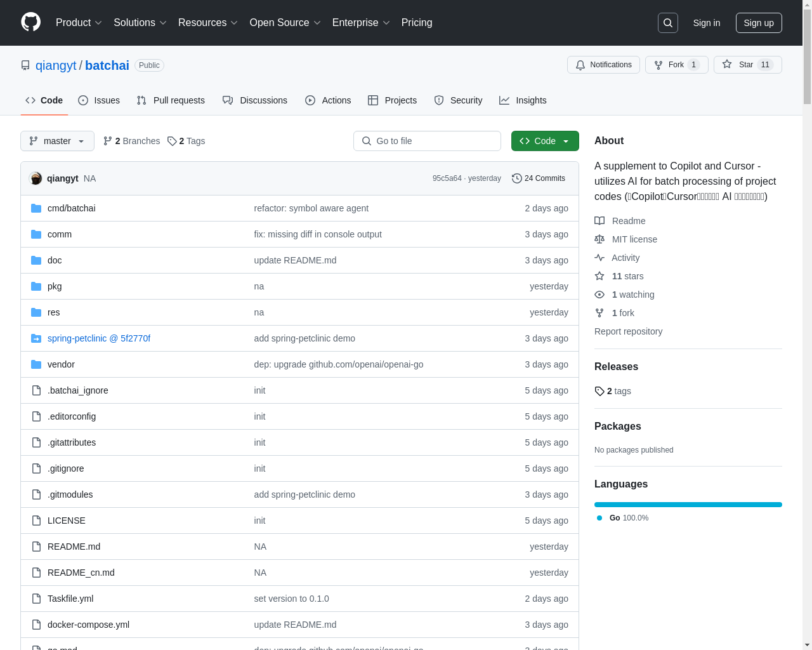Open the doc folder icon
Viewport: 812px width, 650px height.
[36, 260]
